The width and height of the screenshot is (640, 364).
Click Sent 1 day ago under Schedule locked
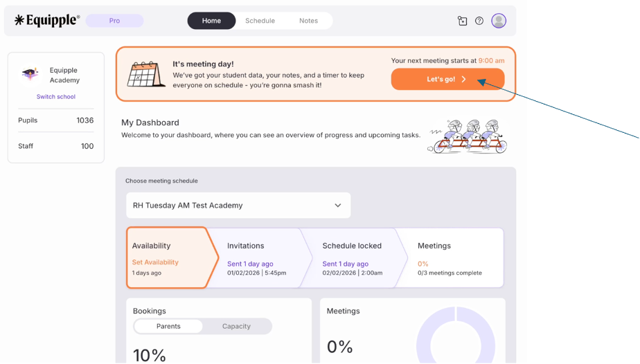coord(346,264)
